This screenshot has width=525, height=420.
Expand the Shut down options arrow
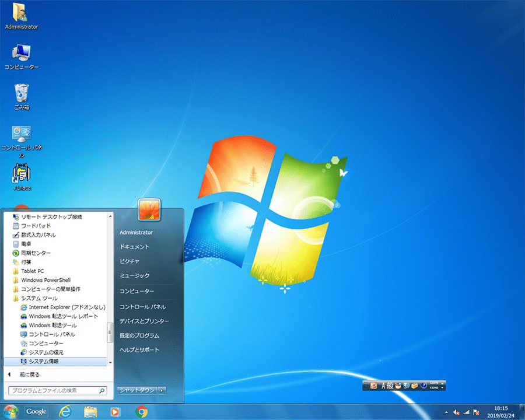[x=162, y=390]
